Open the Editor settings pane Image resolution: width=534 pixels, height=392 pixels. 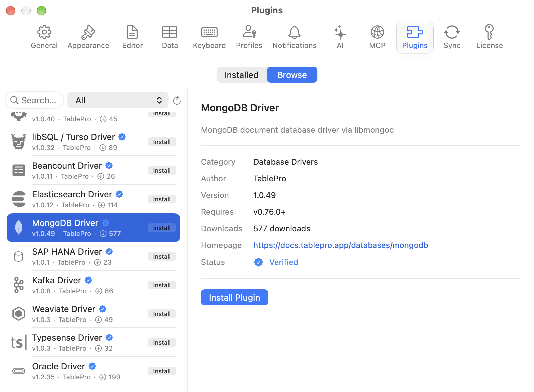click(132, 37)
